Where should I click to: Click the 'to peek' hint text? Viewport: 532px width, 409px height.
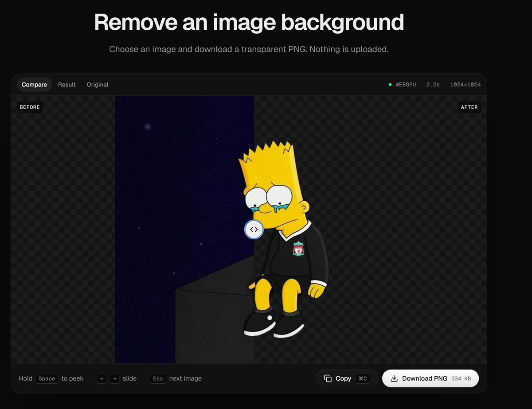[72, 378]
